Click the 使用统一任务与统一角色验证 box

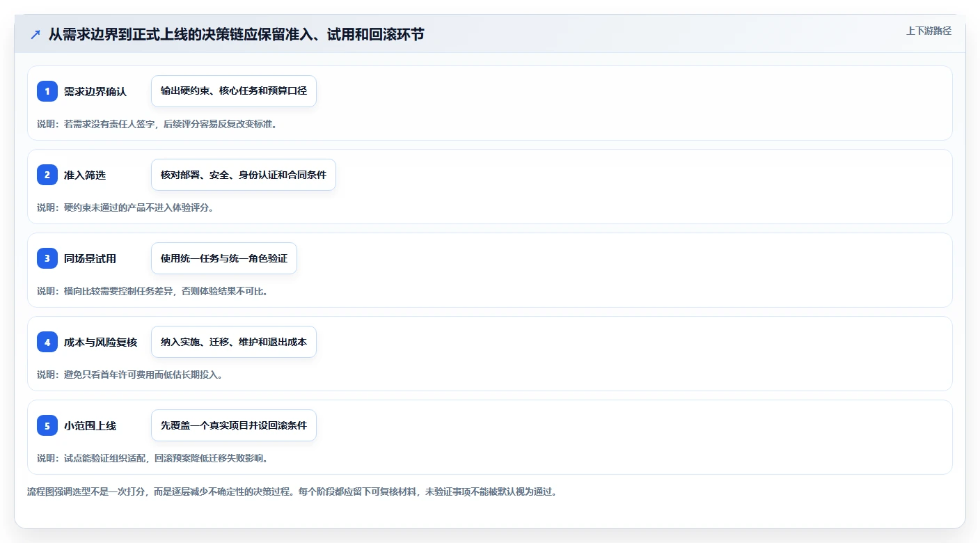pos(224,258)
